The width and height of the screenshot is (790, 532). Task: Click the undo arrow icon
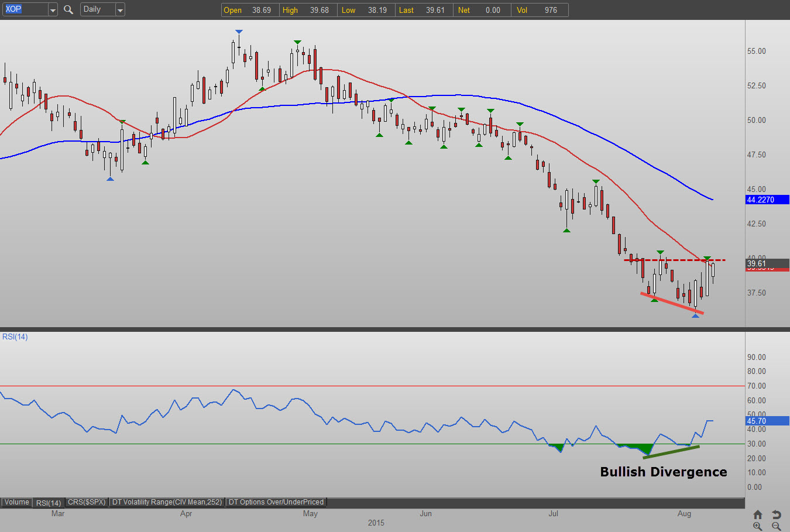point(776,514)
